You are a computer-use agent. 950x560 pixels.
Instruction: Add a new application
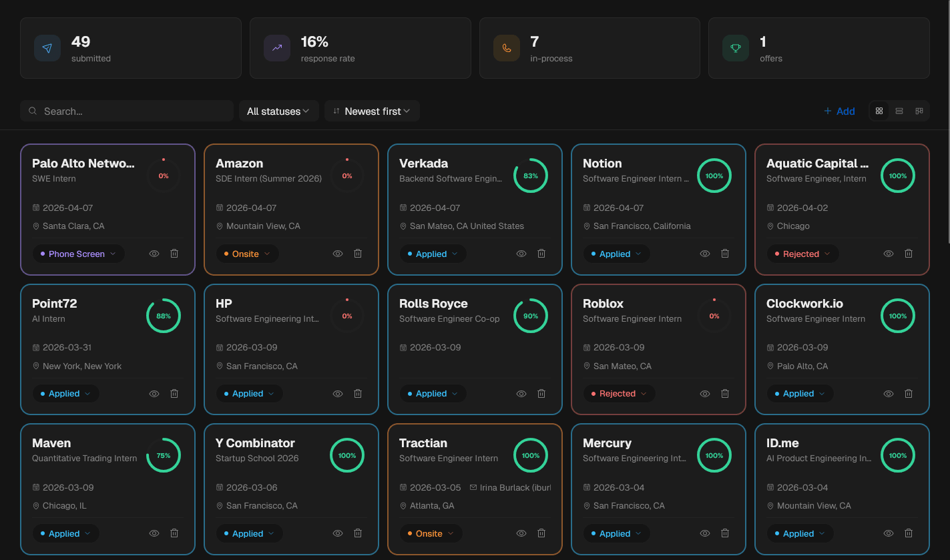click(x=839, y=111)
